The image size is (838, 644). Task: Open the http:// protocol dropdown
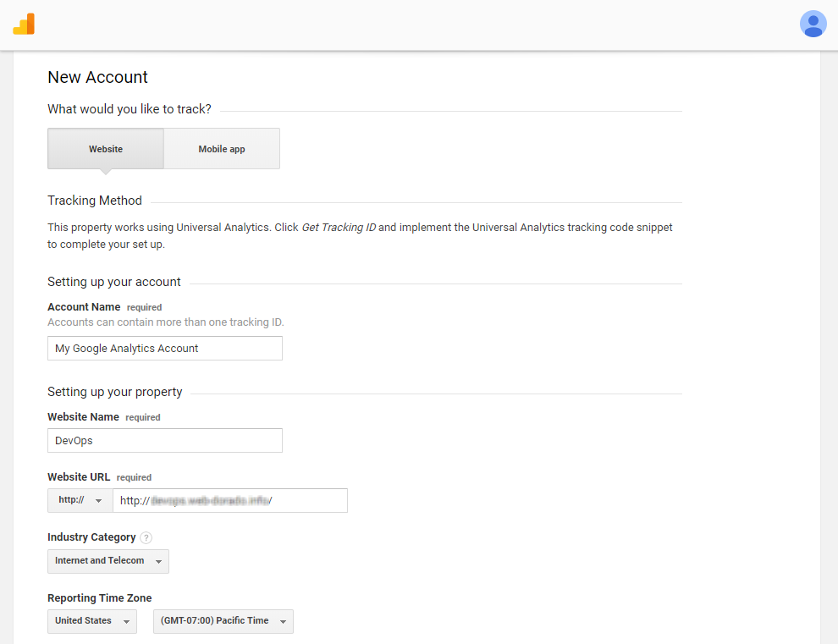pos(80,500)
